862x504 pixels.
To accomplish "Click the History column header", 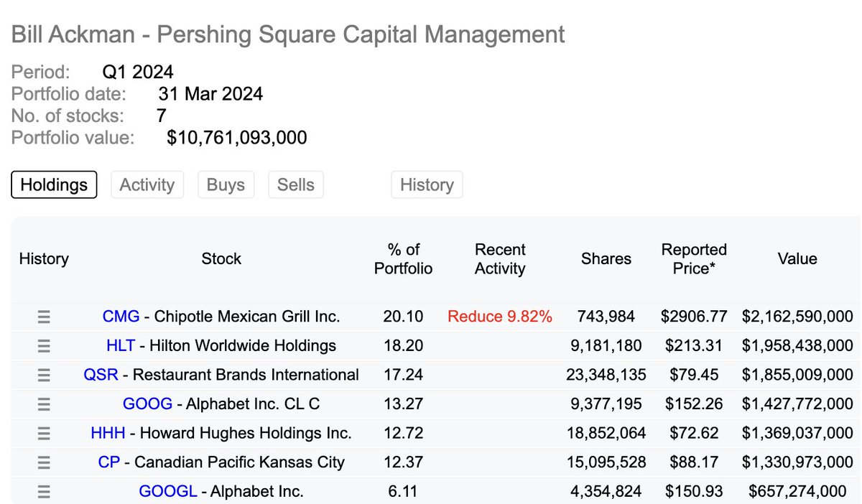I will [44, 258].
